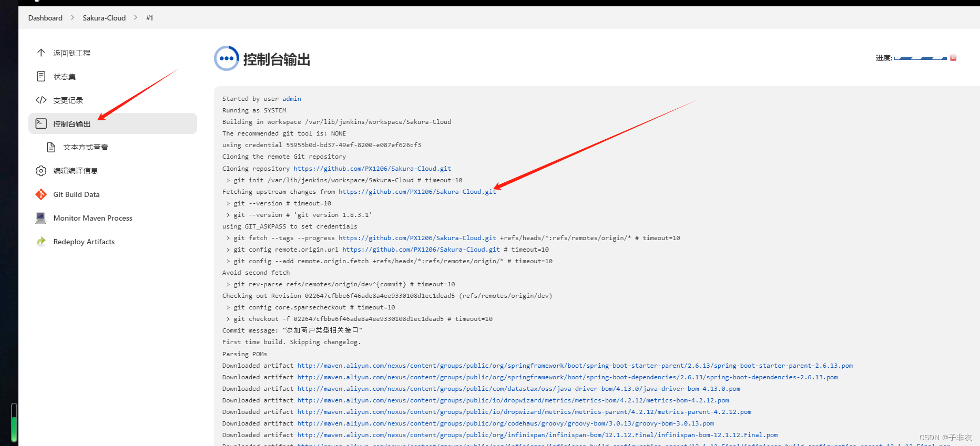Click the "Running as SYSTEM" log line
Screen dimensions: 980x446
(254, 110)
